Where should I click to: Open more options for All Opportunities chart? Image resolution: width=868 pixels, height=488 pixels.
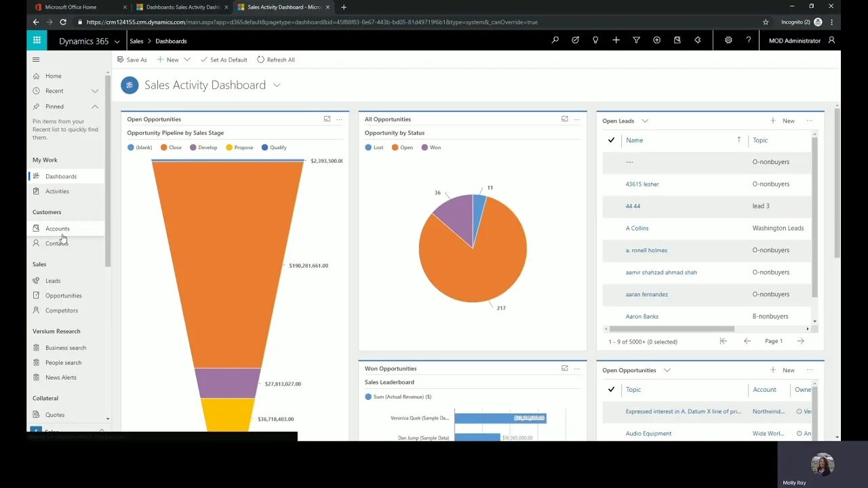[x=577, y=119]
